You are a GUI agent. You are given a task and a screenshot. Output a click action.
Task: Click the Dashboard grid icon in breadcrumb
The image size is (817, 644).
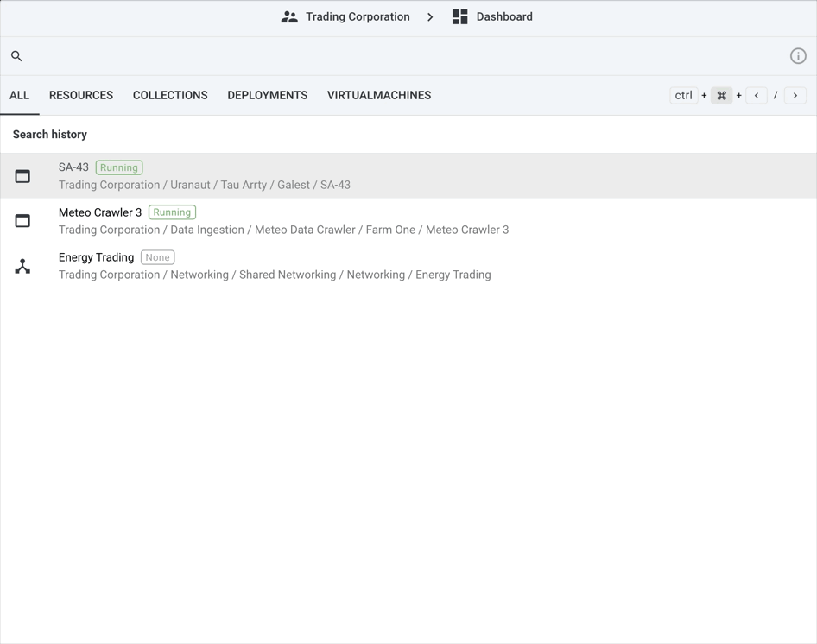click(x=459, y=16)
